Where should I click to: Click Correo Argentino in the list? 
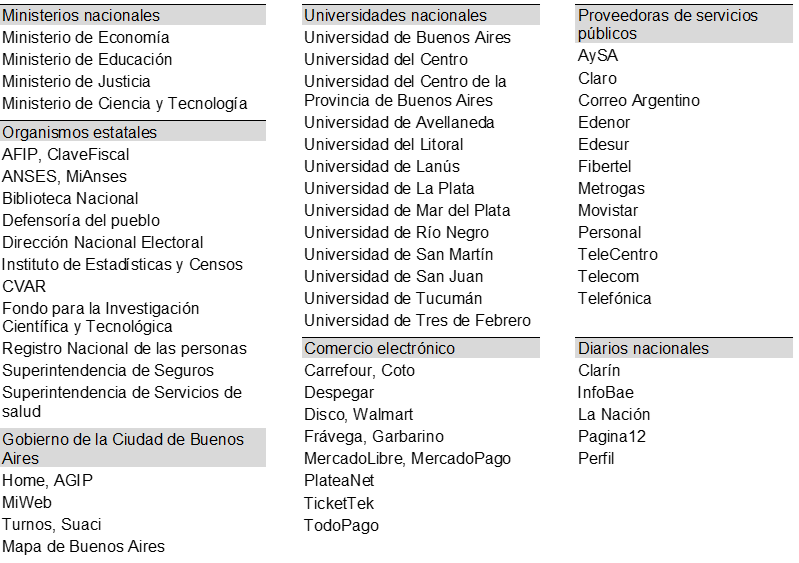point(639,101)
